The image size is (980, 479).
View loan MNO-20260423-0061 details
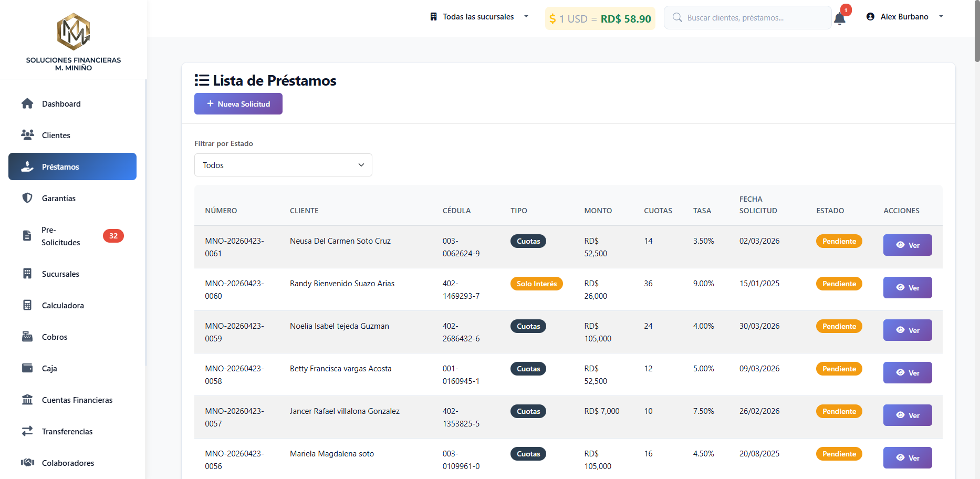[x=908, y=245]
